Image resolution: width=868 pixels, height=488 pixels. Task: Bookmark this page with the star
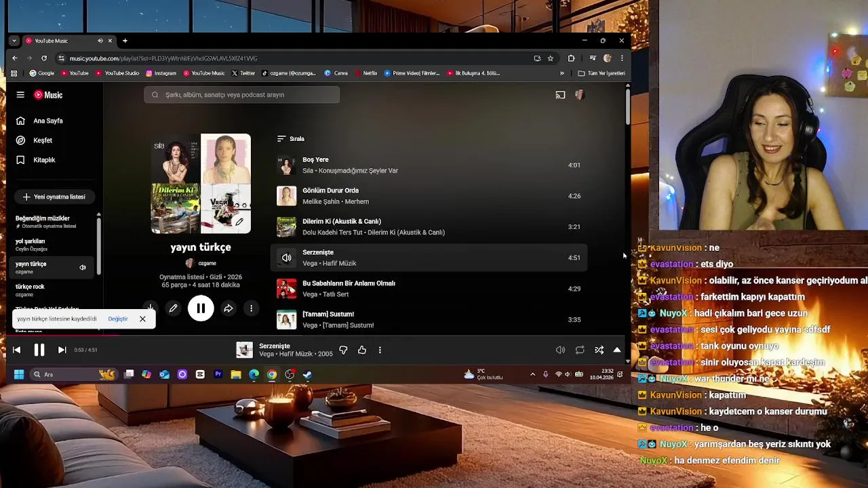551,58
